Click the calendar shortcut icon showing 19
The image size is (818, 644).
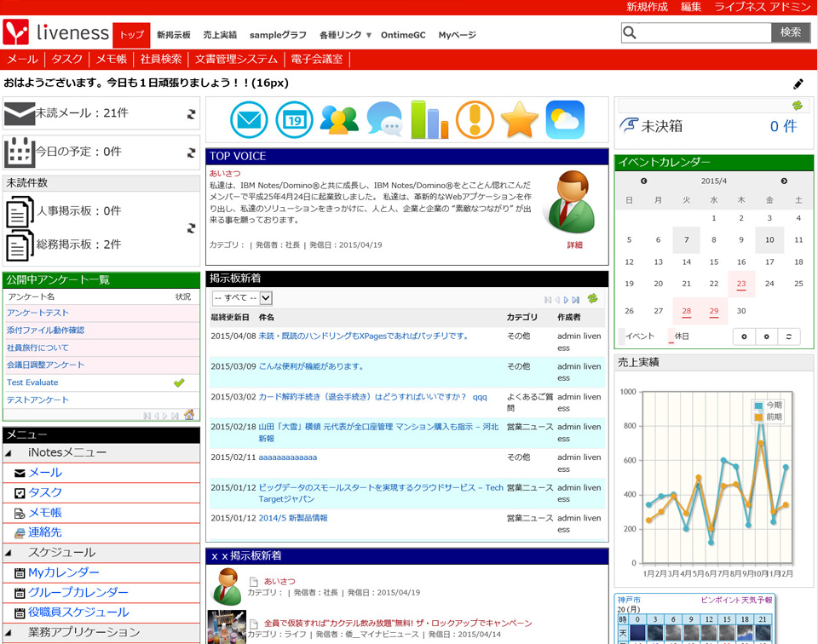(x=294, y=119)
